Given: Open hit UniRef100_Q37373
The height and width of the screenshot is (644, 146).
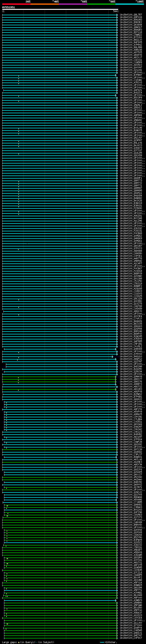Looking at the screenshot, I should click(131, 517).
